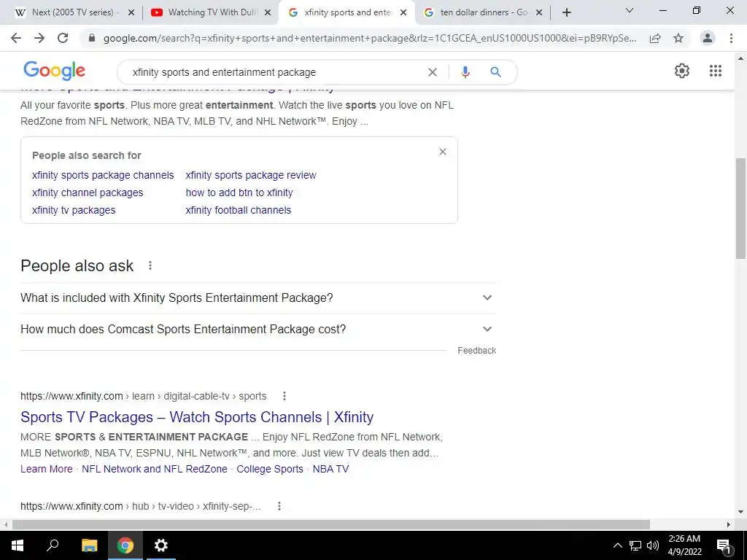Click the scroll-right arrow at bottom

729,524
